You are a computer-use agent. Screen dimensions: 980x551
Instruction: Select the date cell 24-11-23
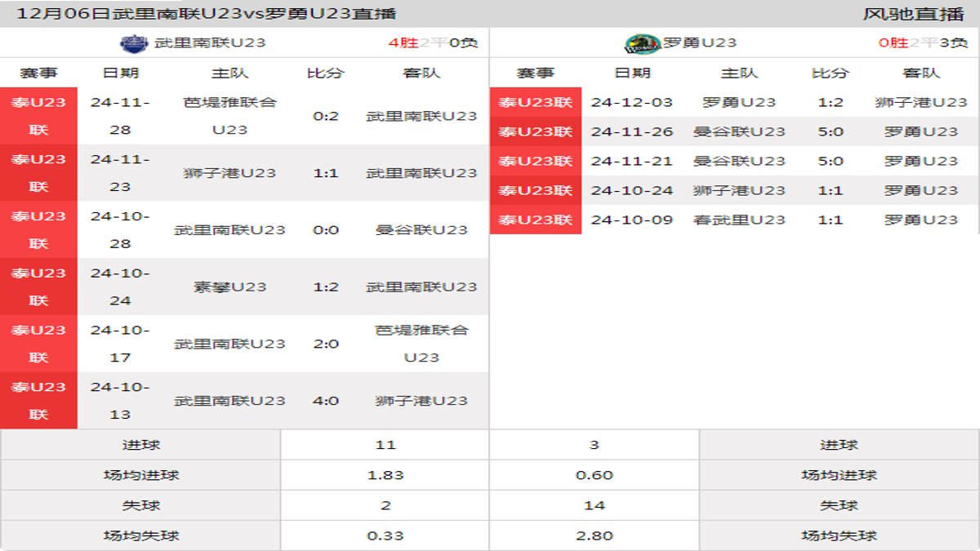click(120, 173)
